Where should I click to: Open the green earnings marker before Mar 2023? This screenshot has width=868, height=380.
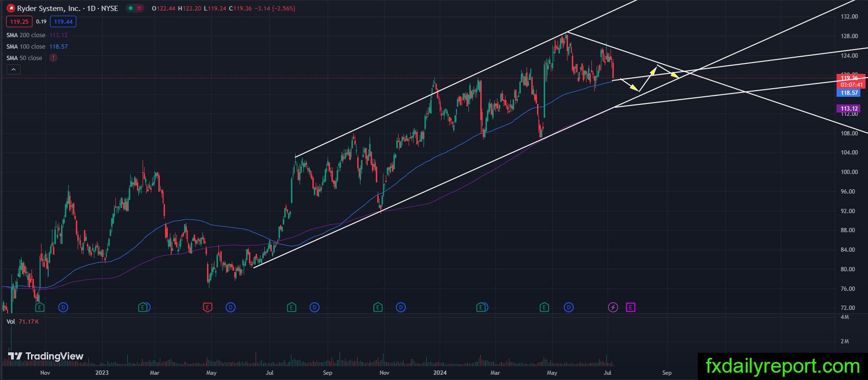pos(143,308)
